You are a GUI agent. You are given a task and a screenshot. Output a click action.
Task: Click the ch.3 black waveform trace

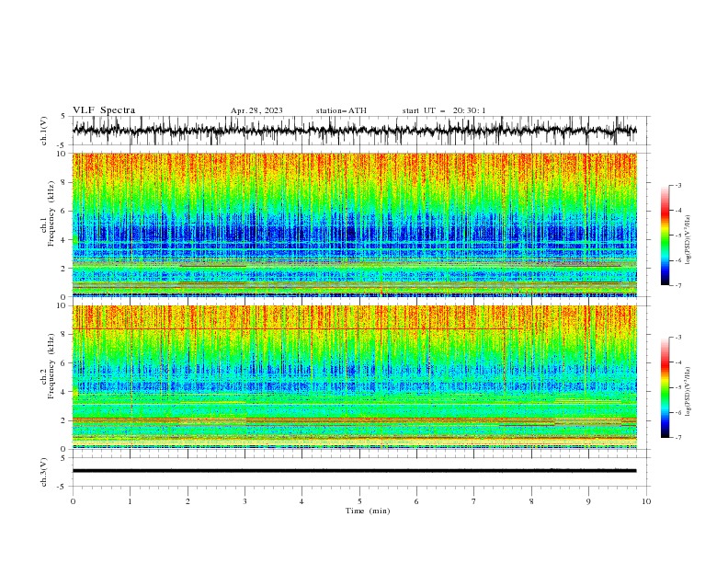(x=355, y=471)
